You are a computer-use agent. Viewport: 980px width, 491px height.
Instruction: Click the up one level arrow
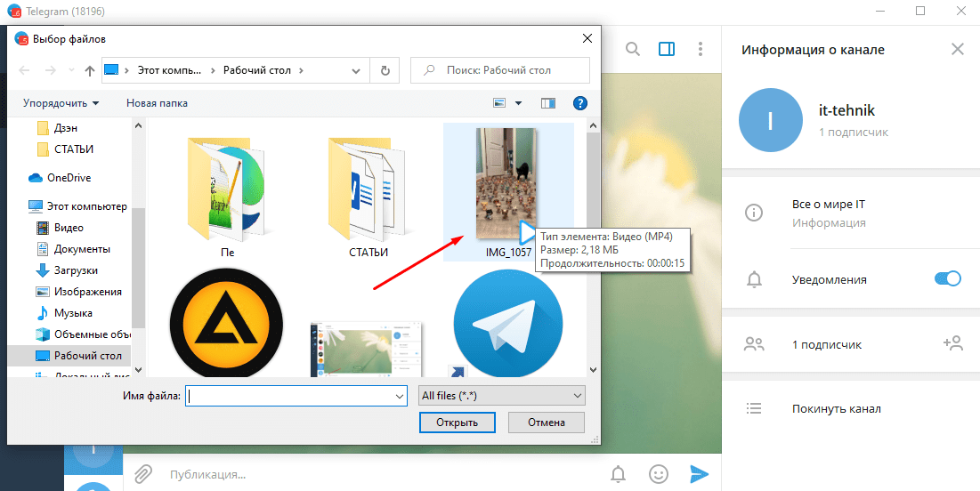(89, 70)
